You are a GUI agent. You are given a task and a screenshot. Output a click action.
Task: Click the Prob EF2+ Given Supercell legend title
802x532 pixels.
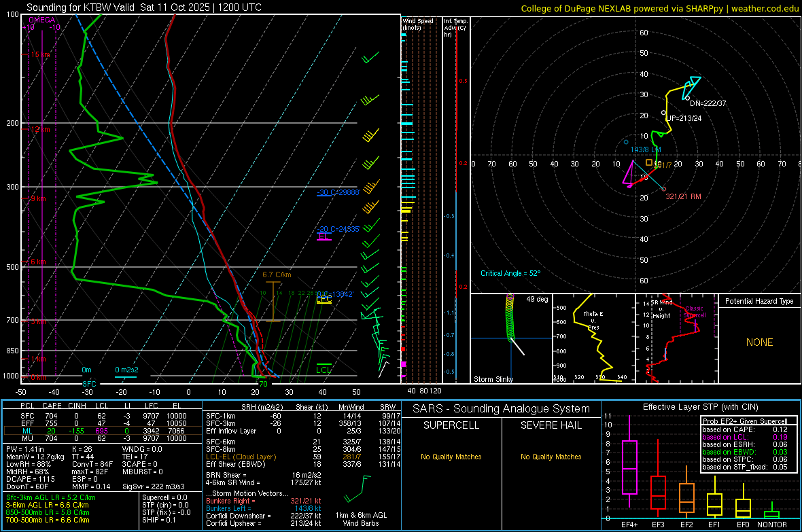pos(745,421)
